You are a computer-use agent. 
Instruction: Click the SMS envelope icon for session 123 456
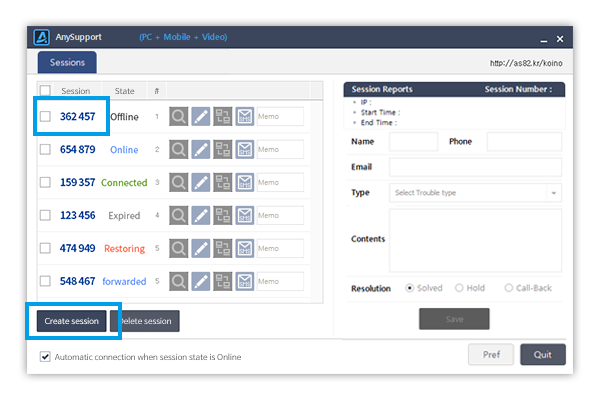[244, 215]
